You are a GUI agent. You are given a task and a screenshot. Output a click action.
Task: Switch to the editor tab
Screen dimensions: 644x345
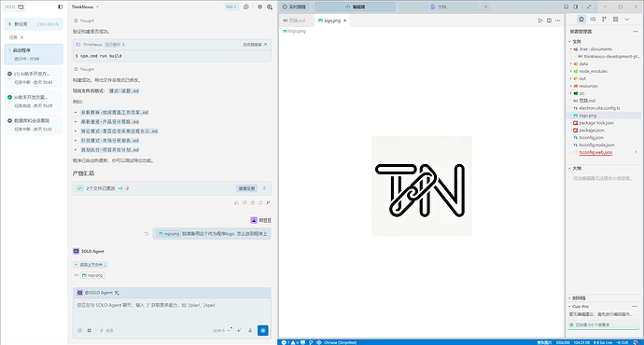coord(356,7)
